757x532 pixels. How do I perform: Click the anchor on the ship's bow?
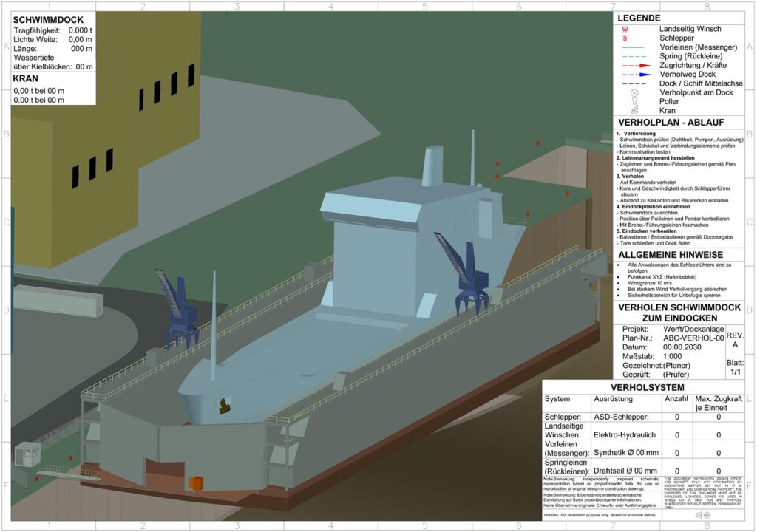pyautogui.click(x=224, y=406)
